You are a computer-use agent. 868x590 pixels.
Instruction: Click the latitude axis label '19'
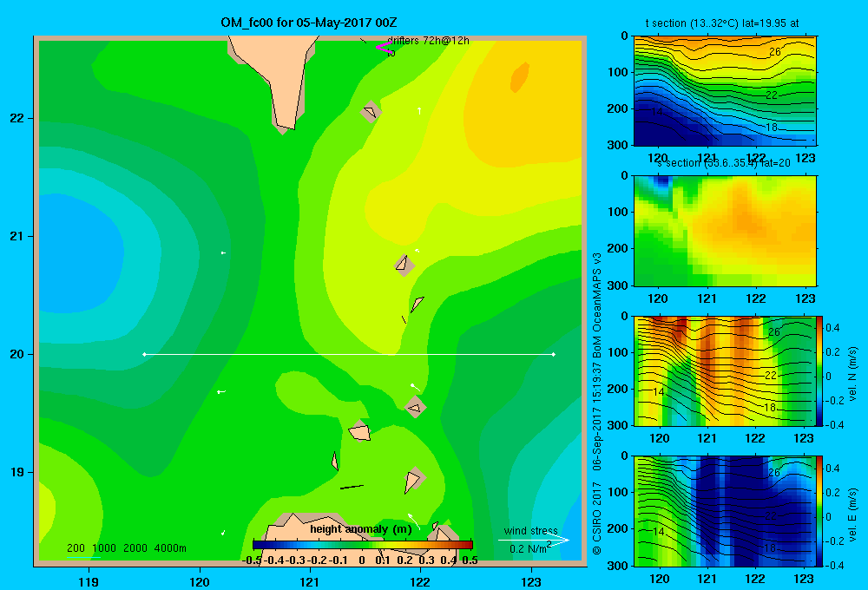click(x=17, y=472)
